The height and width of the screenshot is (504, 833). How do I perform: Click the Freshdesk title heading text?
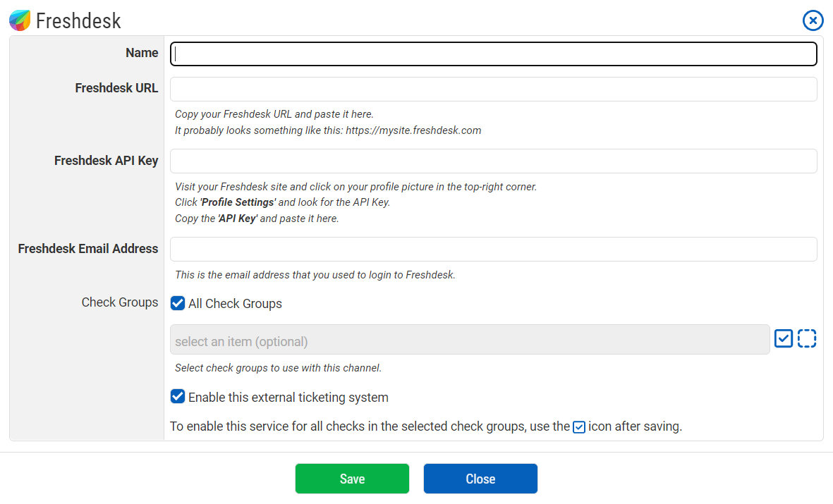pos(78,21)
